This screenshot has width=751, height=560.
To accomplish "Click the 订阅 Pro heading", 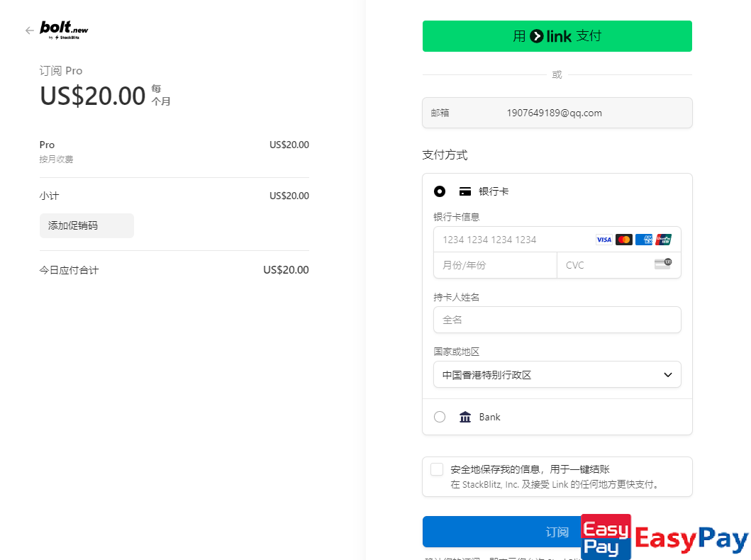I will point(61,71).
